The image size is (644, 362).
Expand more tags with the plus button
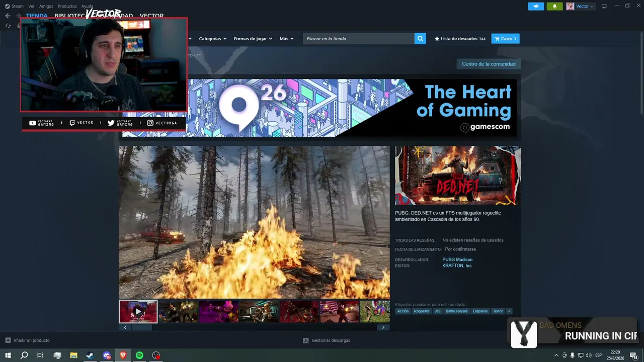[509, 311]
